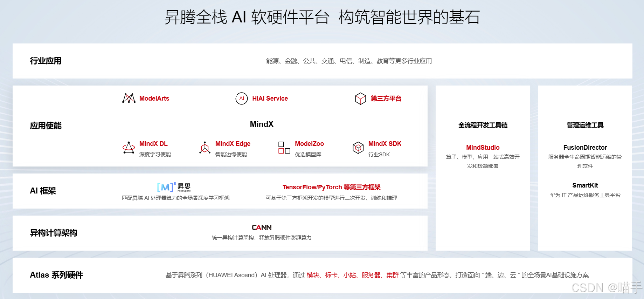644x299 pixels.
Task: Click the ModelZoo squares icon
Action: pyautogui.click(x=284, y=148)
